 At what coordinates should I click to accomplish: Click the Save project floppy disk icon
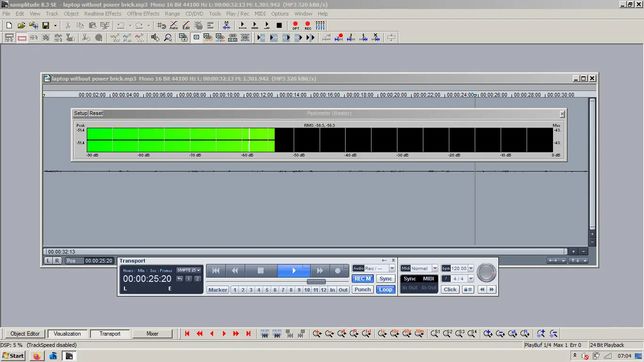tap(46, 25)
